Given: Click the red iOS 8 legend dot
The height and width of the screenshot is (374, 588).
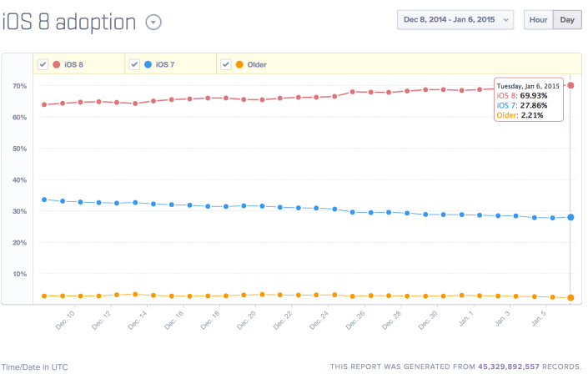Looking at the screenshot, I should click(57, 63).
